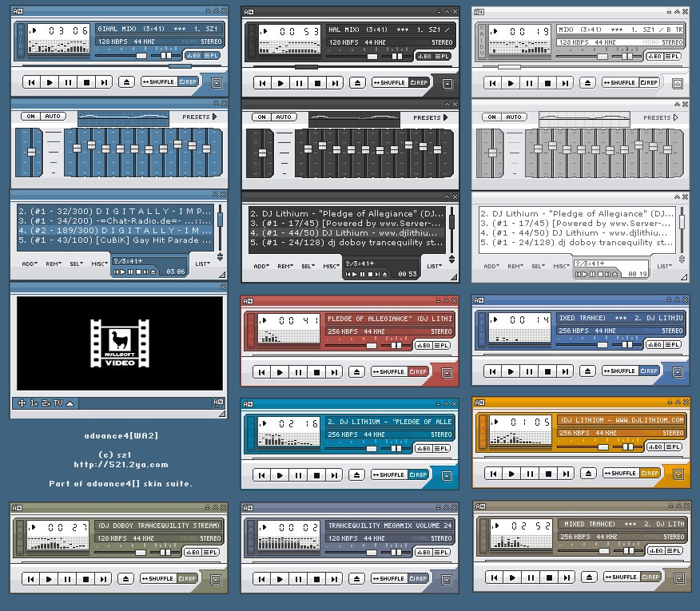Adjust balance slider in black skin player
The height and width of the screenshot is (611, 700).
396,57
